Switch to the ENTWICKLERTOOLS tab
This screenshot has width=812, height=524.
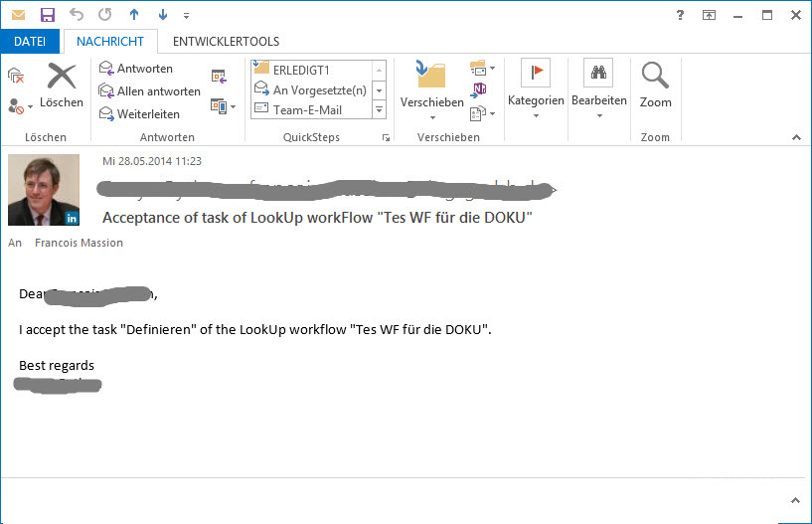pos(227,42)
